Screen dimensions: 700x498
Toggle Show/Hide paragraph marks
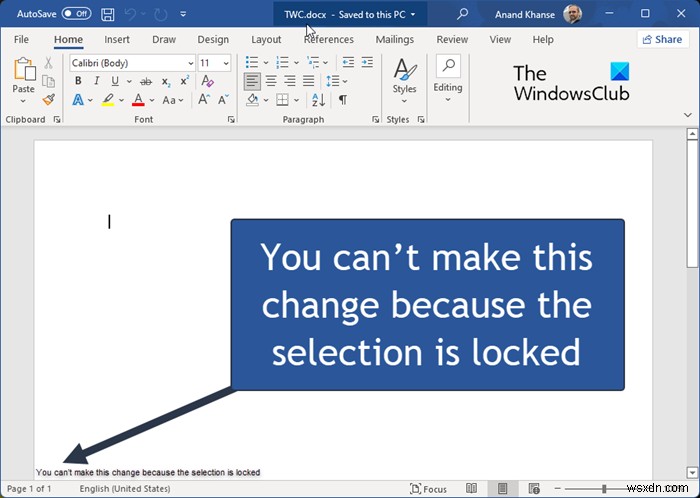pyautogui.click(x=342, y=100)
